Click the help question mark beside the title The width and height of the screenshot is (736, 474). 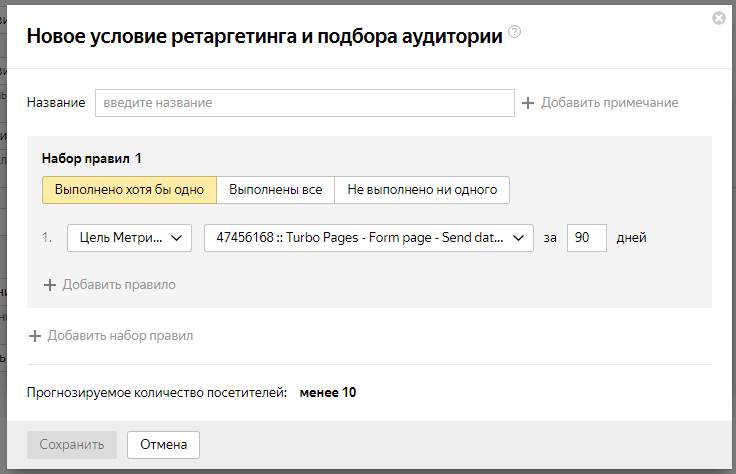pos(515,33)
